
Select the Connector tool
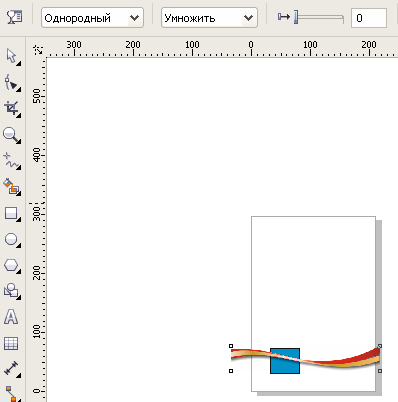(12, 394)
